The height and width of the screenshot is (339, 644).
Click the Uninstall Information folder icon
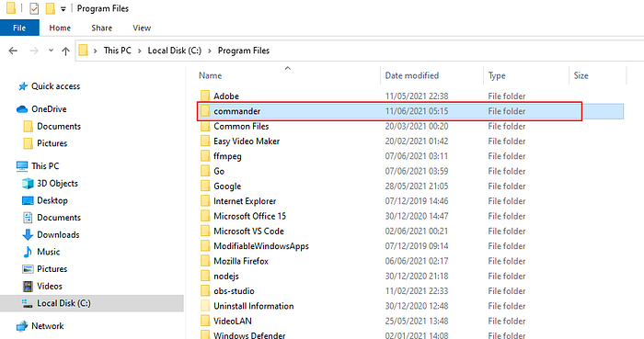205,306
